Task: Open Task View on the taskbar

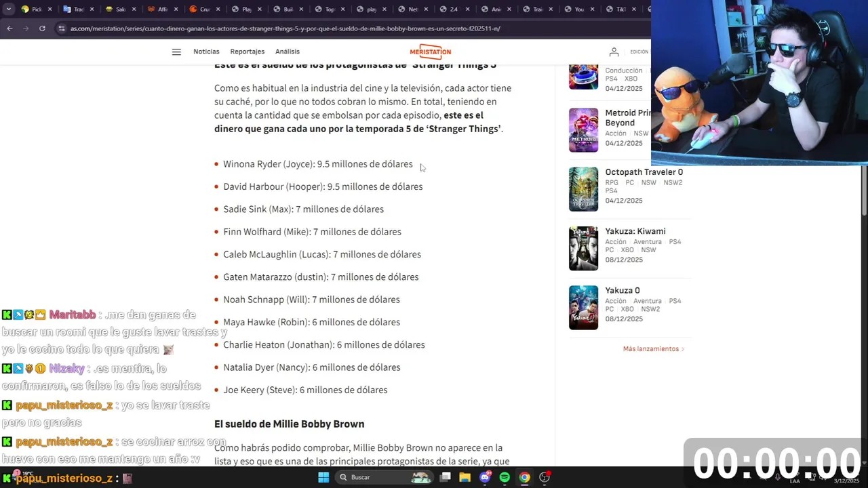Action: 445,477
